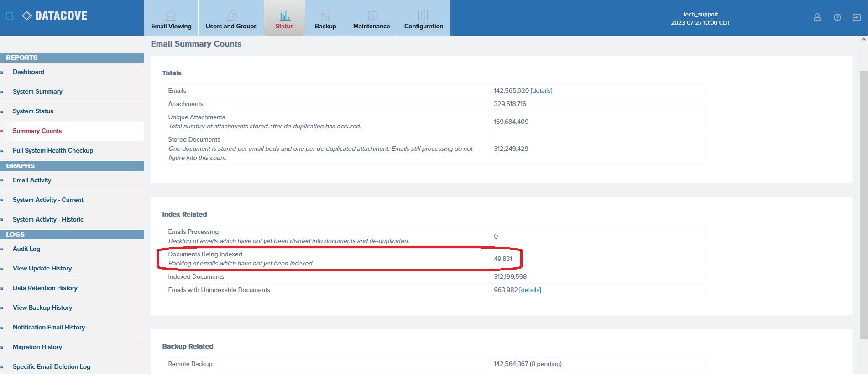Open the Audit Log
This screenshot has width=868, height=387.
(x=26, y=249)
